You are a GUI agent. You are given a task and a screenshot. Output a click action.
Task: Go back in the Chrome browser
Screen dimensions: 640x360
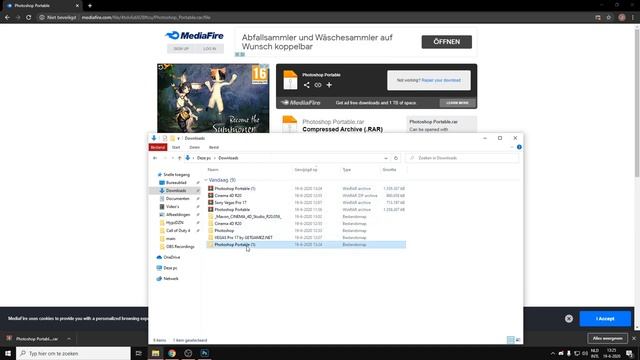tap(7, 18)
